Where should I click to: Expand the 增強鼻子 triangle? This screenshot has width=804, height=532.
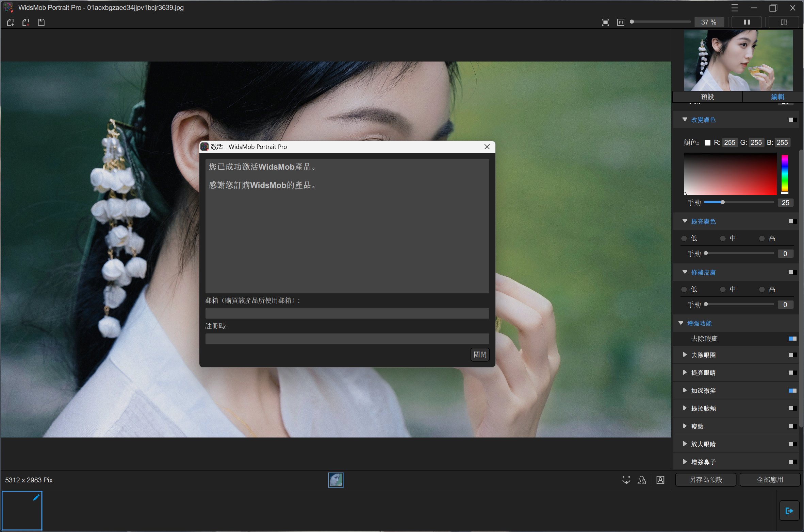[685, 462]
